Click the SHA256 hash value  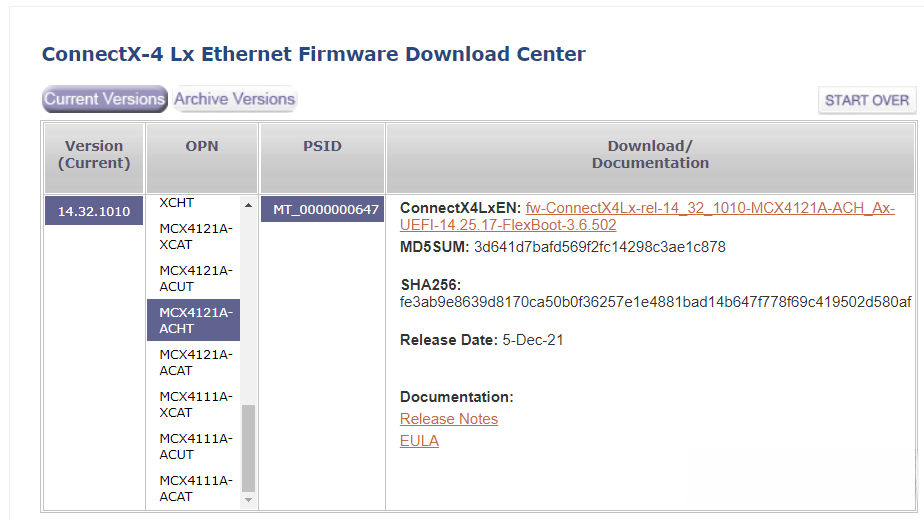[x=655, y=302]
